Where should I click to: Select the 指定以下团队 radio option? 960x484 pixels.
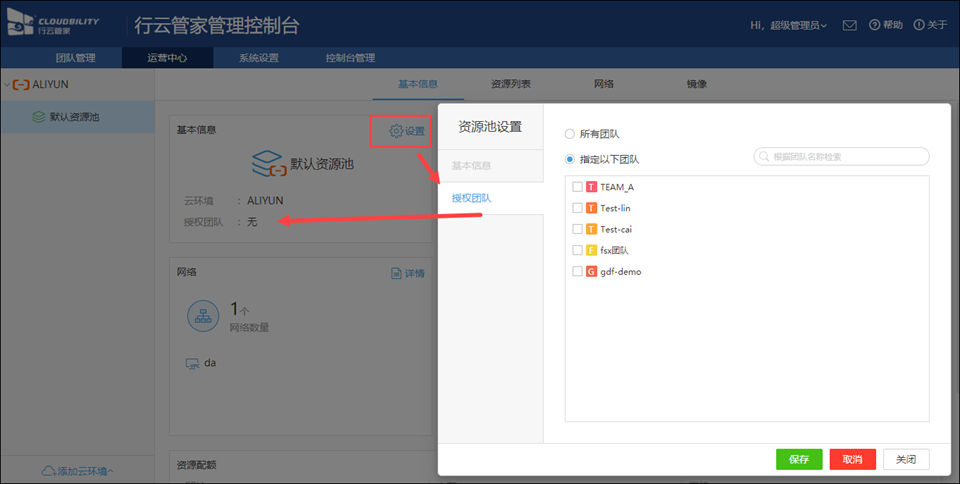tap(570, 158)
